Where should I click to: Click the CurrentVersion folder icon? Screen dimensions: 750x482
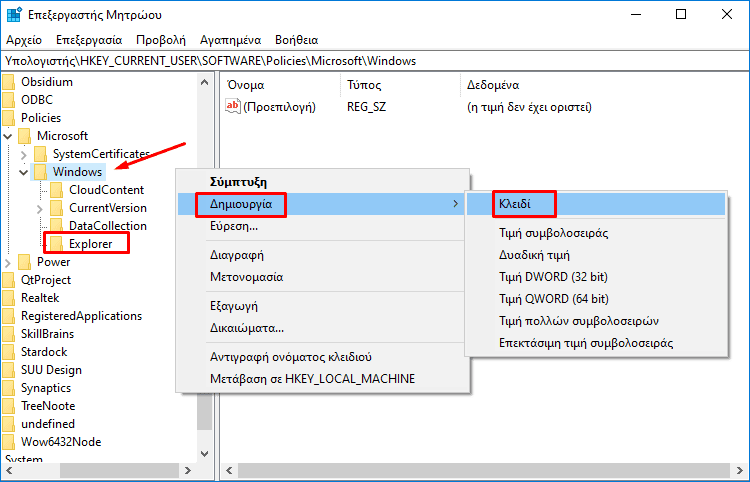(x=56, y=208)
